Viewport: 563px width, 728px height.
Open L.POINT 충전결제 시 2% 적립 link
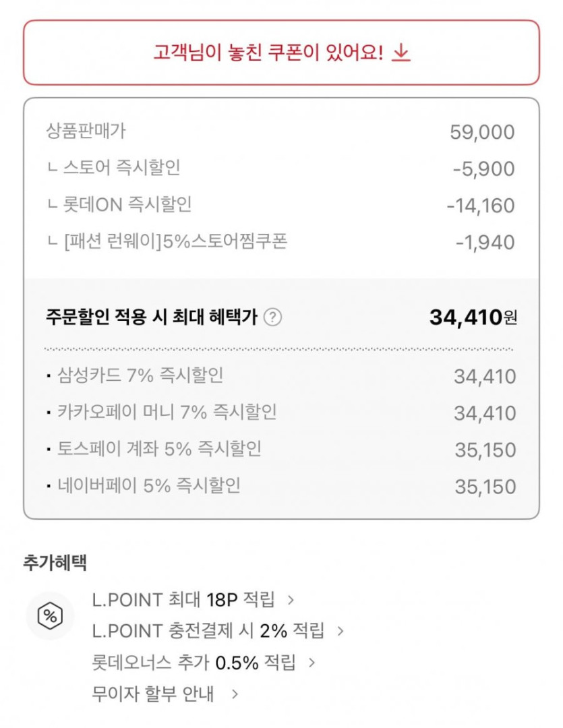pyautogui.click(x=208, y=631)
